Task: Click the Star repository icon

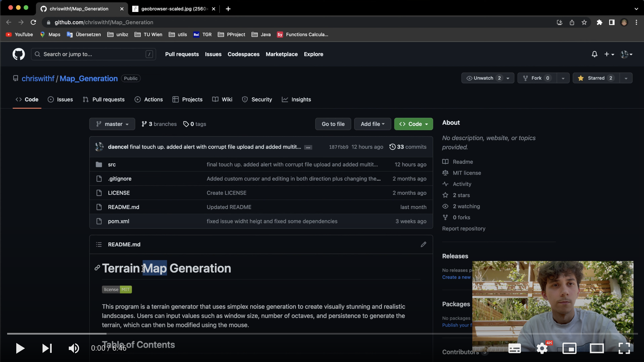Action: (x=581, y=78)
